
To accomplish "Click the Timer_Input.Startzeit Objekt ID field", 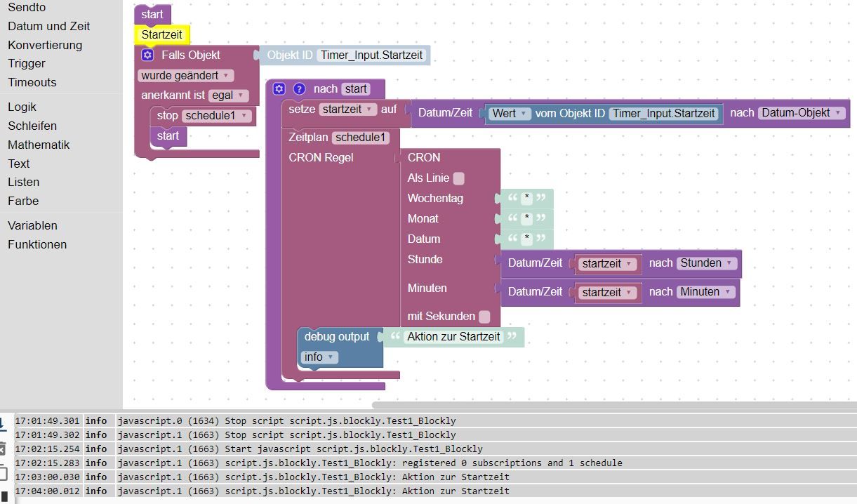I will [372, 55].
